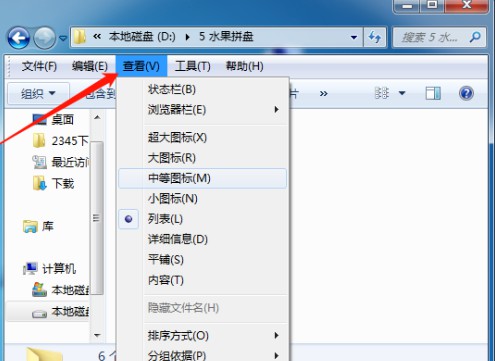The image size is (495, 361).
Task: Click the navigation pane scroll down arrow
Action: [x=97, y=335]
